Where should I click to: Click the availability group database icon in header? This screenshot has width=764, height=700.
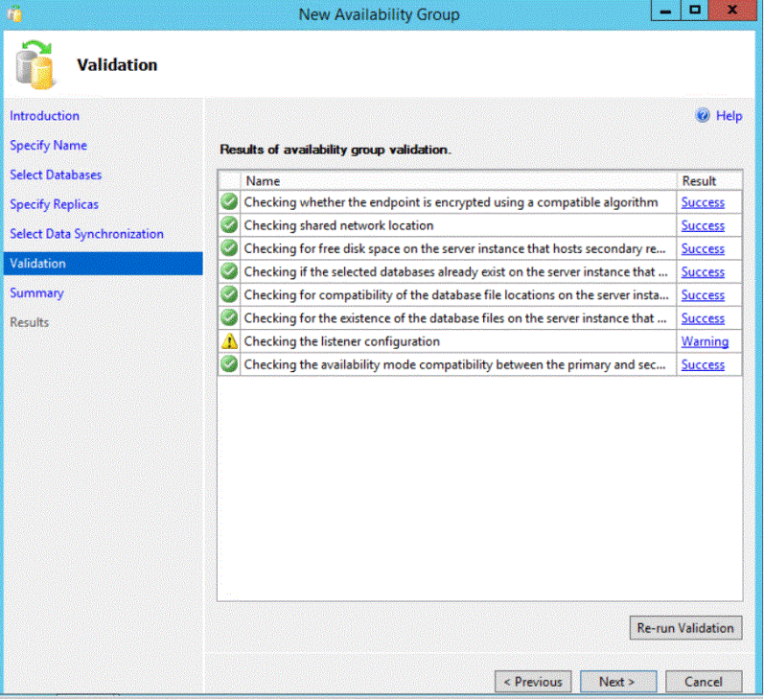35,63
